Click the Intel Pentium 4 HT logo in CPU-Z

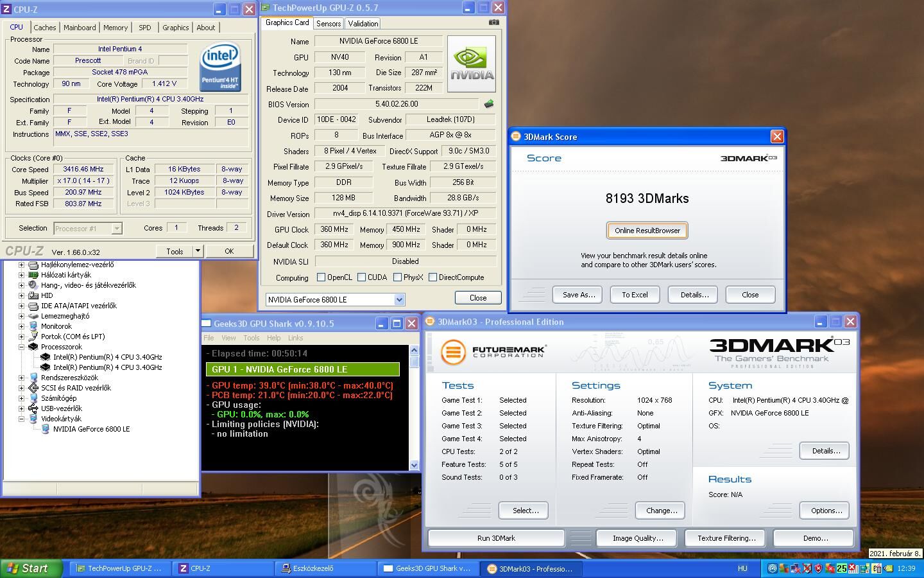coord(220,67)
